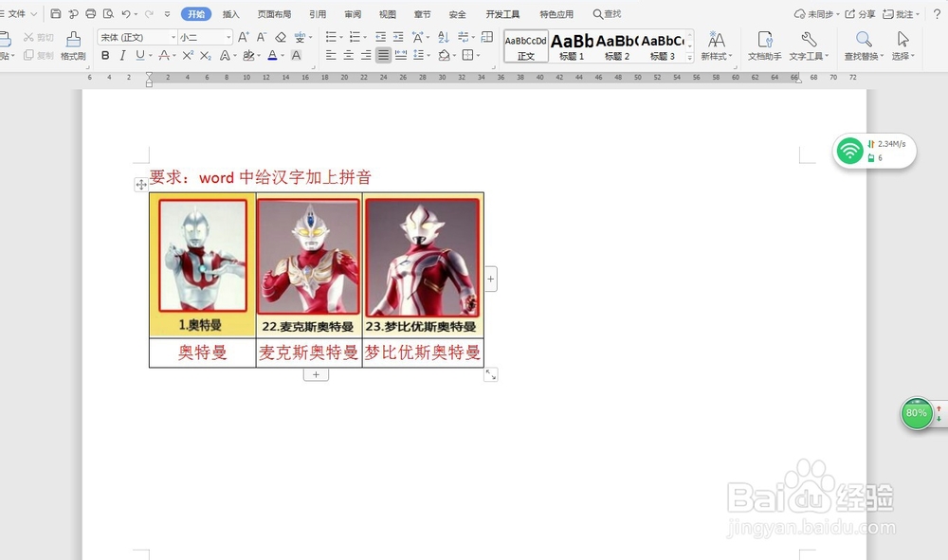Click the 未同步 cloud sync button
The image size is (948, 560).
point(816,14)
